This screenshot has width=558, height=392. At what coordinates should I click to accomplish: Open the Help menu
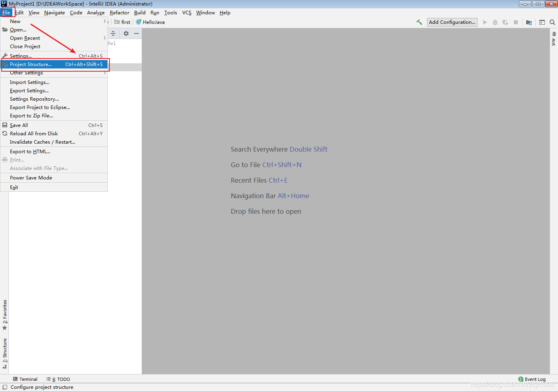pyautogui.click(x=225, y=13)
